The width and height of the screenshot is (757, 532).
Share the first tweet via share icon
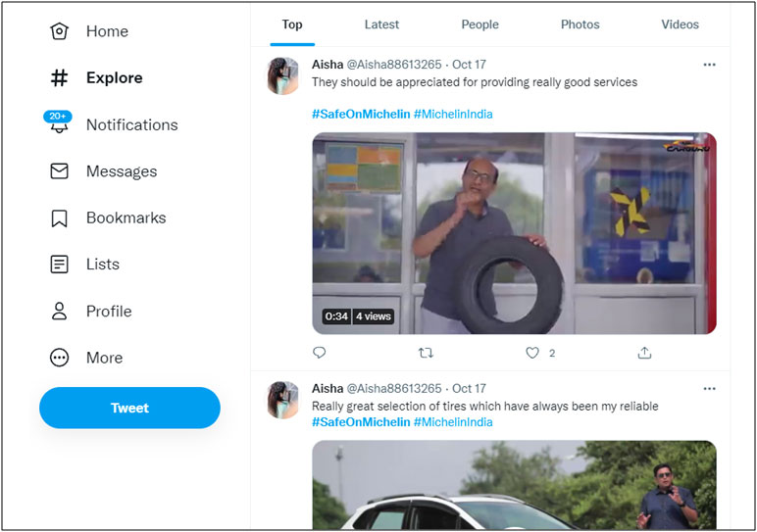pyautogui.click(x=644, y=353)
